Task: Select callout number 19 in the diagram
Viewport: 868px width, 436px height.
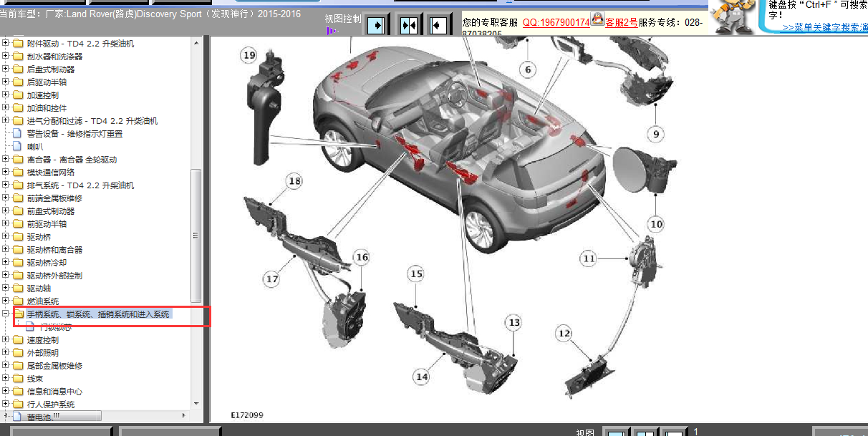Action: (x=249, y=55)
